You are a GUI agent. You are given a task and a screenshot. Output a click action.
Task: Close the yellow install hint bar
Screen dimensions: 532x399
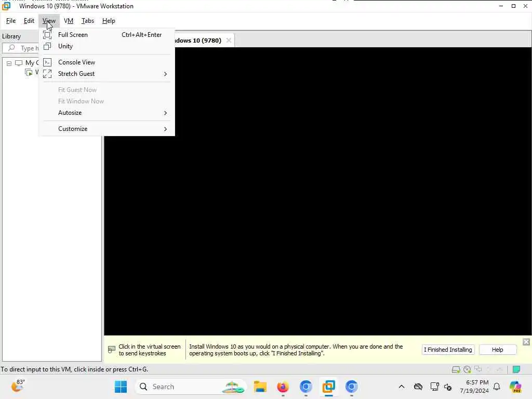pyautogui.click(x=526, y=342)
